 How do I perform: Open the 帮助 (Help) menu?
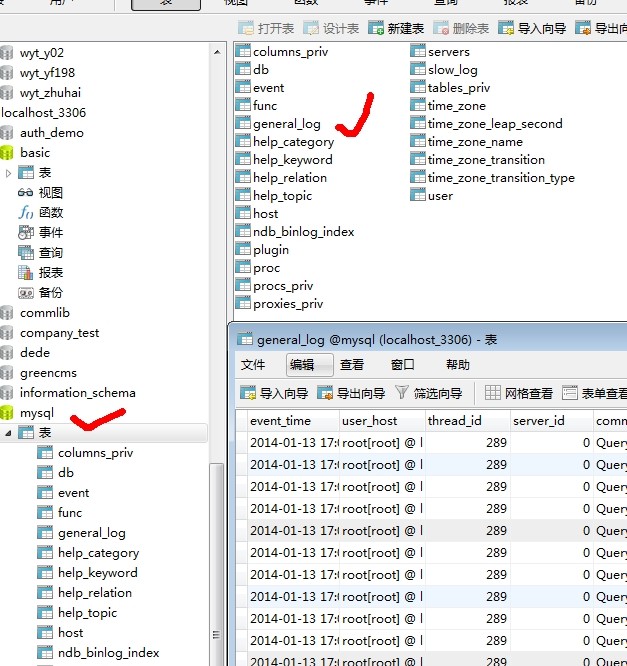click(457, 365)
